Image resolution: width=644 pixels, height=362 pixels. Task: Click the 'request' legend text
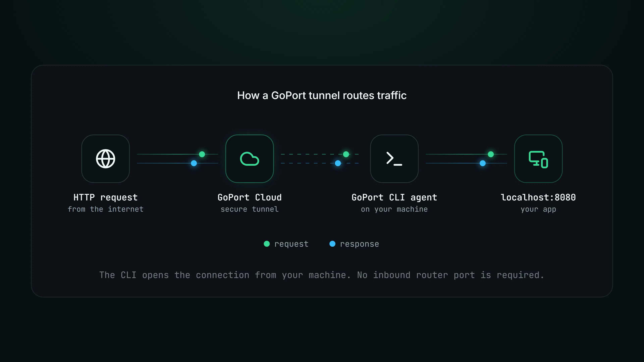pos(291,244)
